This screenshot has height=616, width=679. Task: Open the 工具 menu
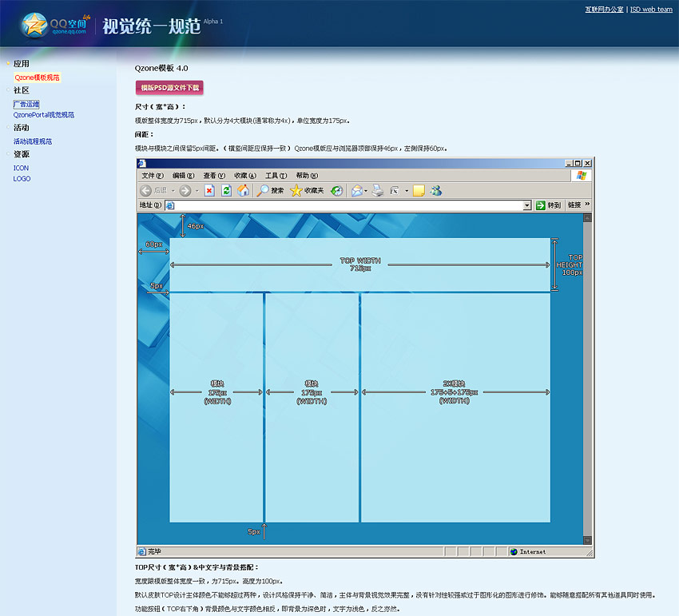point(276,176)
